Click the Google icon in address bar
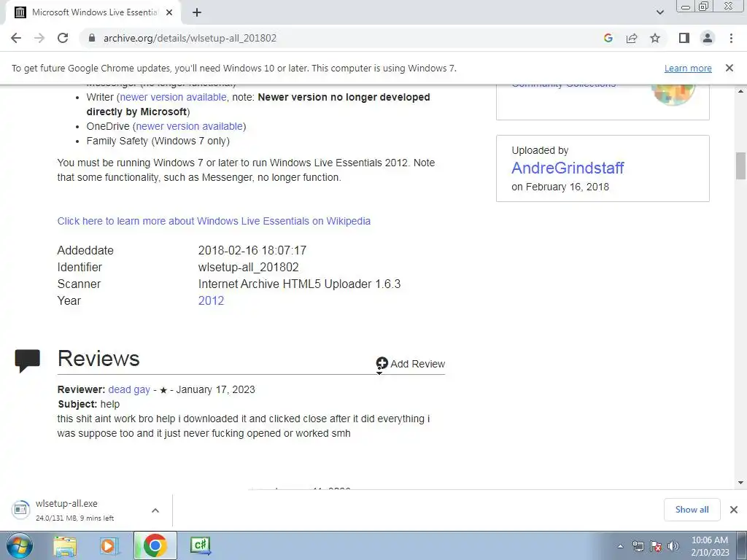Image resolution: width=747 pixels, height=560 pixels. tap(608, 38)
